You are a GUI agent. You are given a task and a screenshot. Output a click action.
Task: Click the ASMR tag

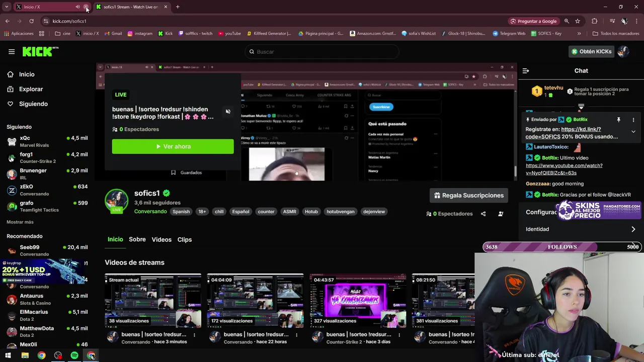[289, 212]
